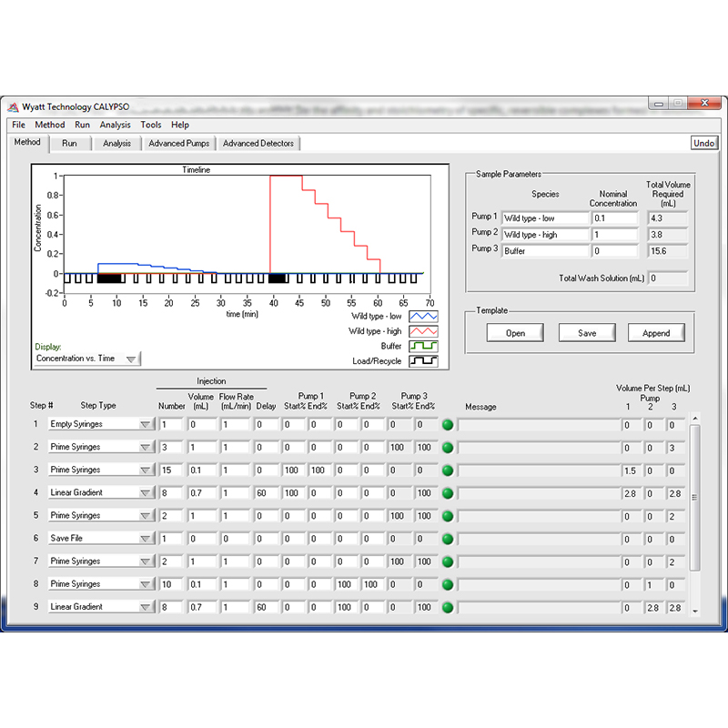Click the green status indicator for step 9
728x728 pixels.
(x=448, y=607)
